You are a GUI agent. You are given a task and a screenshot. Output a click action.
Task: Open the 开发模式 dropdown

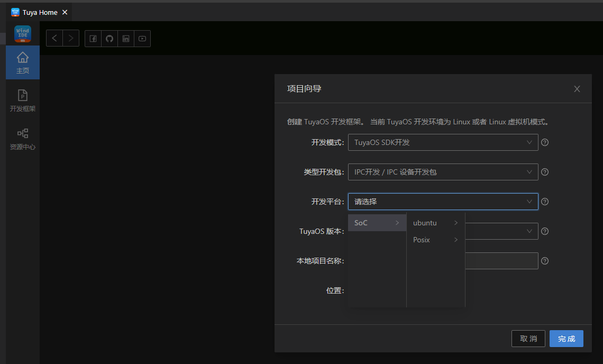point(443,142)
